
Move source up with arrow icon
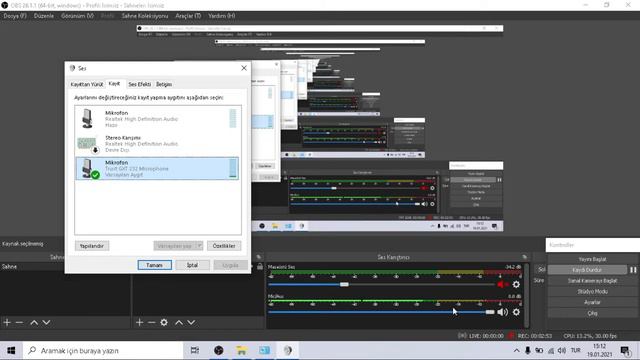tap(179, 322)
